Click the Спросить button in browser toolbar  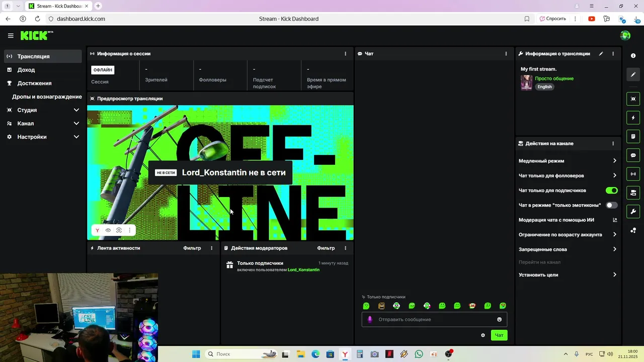pos(552,19)
